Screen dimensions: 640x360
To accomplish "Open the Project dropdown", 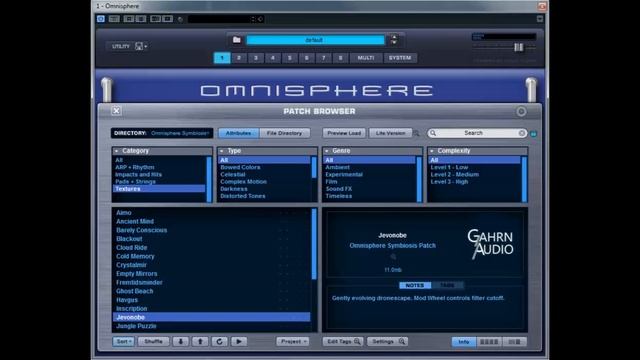I will [293, 341].
